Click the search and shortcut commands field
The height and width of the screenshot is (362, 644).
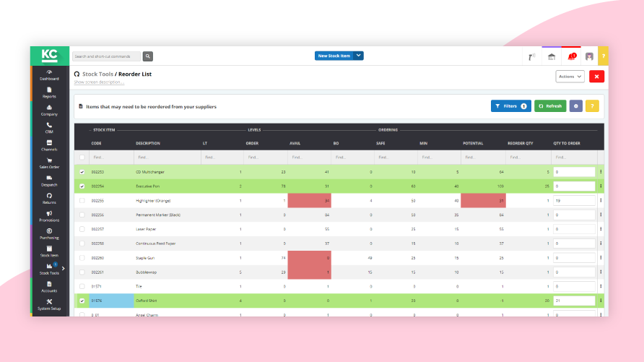tap(106, 56)
